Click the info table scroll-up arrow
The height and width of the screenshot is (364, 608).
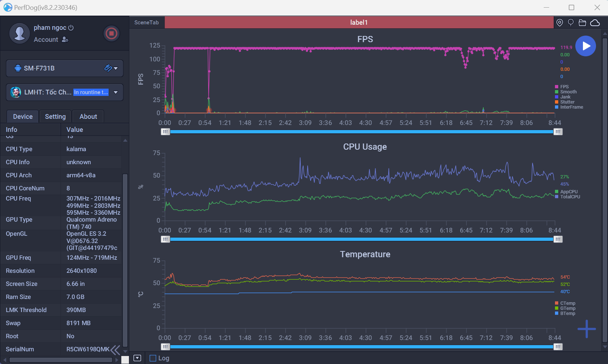pos(125,140)
